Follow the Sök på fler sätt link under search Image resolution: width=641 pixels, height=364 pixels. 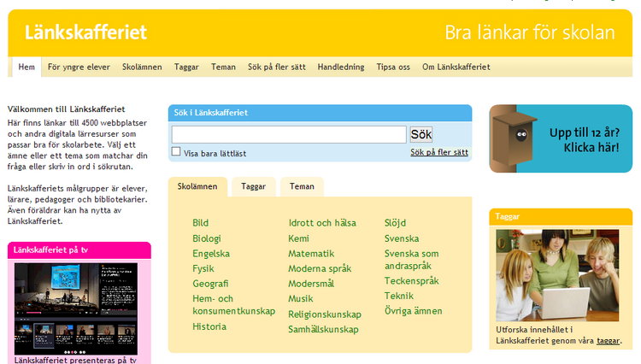(x=439, y=152)
